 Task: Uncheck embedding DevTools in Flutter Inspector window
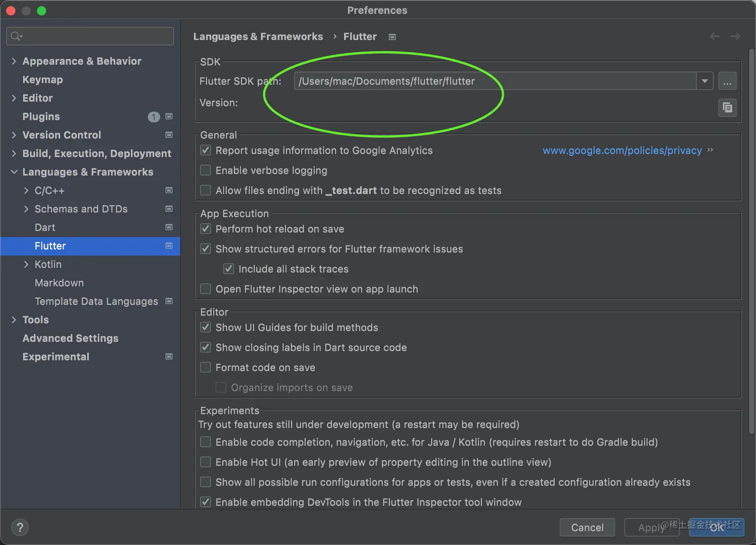pyautogui.click(x=205, y=502)
